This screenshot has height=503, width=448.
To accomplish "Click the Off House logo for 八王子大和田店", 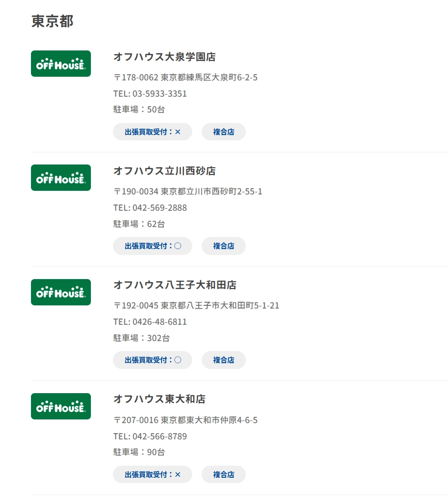I will (x=61, y=292).
